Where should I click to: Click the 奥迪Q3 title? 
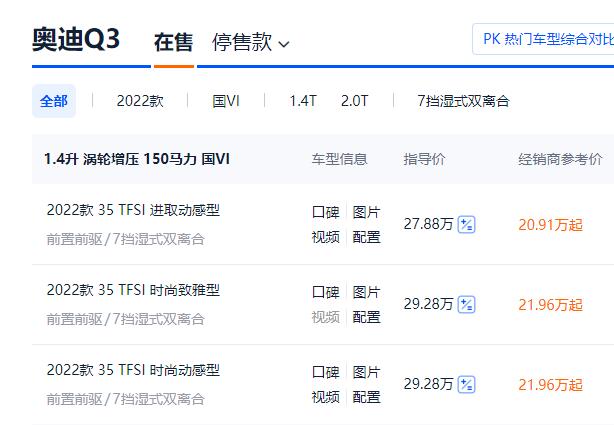(76, 40)
